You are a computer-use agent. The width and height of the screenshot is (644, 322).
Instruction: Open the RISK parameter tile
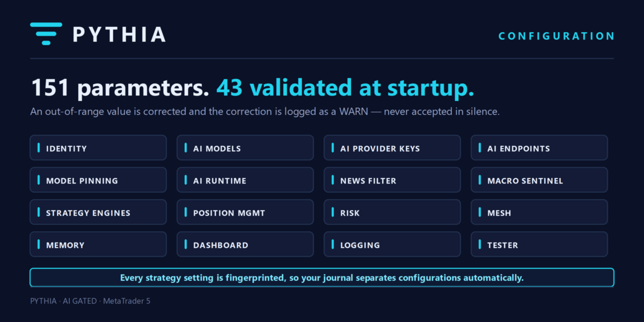coord(392,212)
